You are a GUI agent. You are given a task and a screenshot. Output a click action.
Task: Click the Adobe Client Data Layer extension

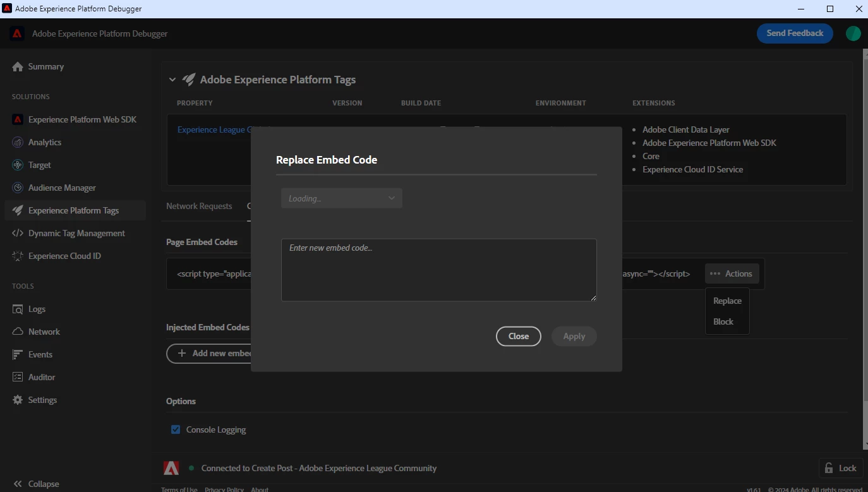pos(686,129)
